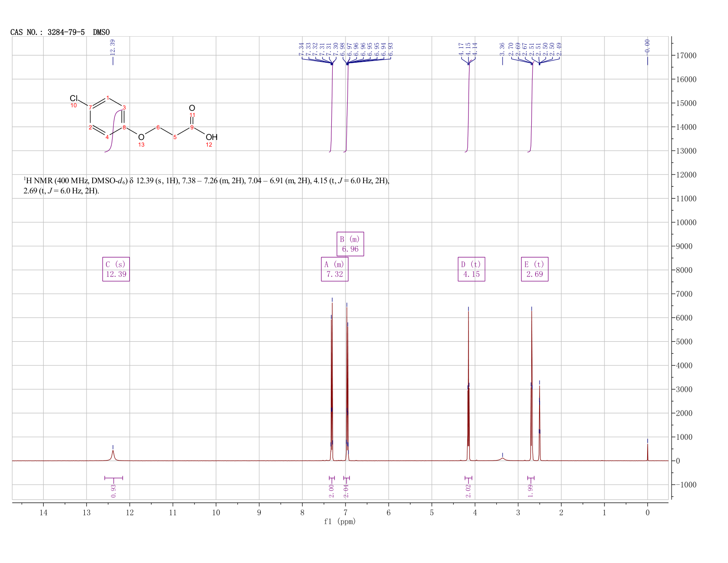Click the carbonyl oxygen atom 11

pos(192,108)
